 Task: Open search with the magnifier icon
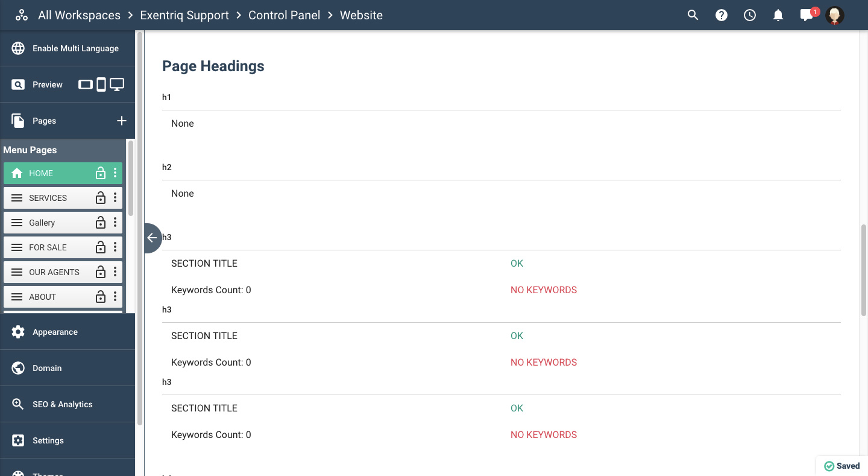[x=693, y=15]
